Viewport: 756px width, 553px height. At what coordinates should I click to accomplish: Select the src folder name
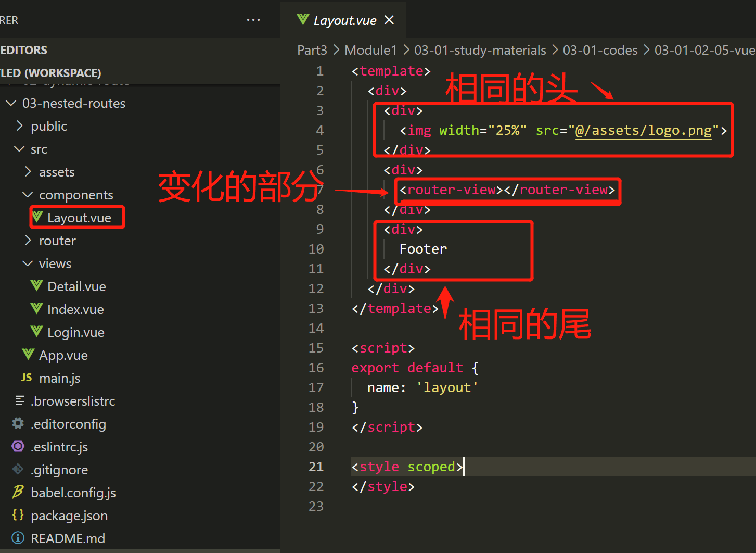39,149
